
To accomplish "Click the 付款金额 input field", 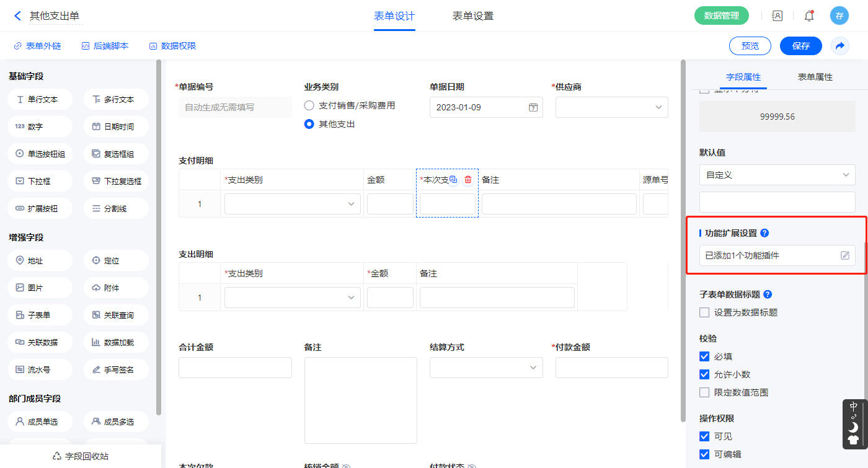I will coord(611,368).
